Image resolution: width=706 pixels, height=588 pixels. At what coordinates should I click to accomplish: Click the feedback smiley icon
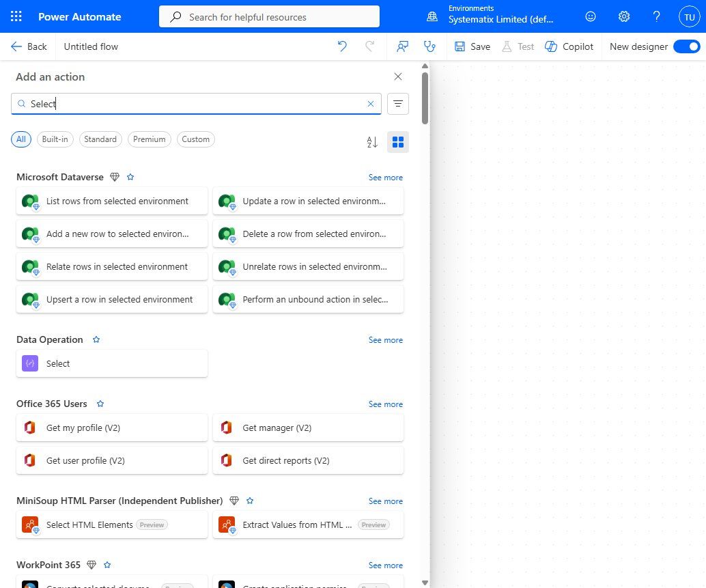pos(591,16)
